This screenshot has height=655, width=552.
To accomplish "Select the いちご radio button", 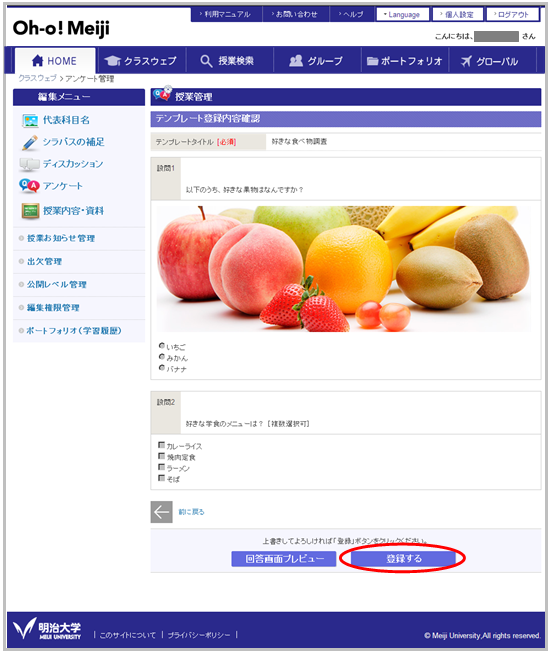I will (x=162, y=346).
